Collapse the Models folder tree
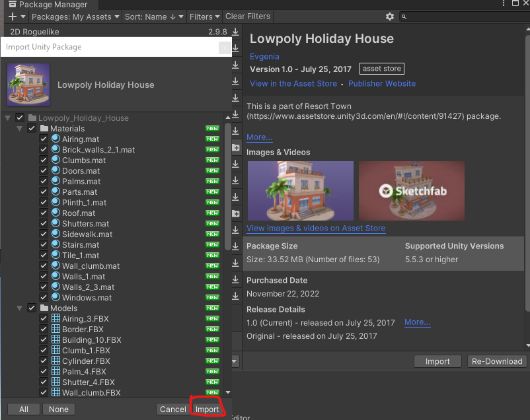 pos(20,308)
